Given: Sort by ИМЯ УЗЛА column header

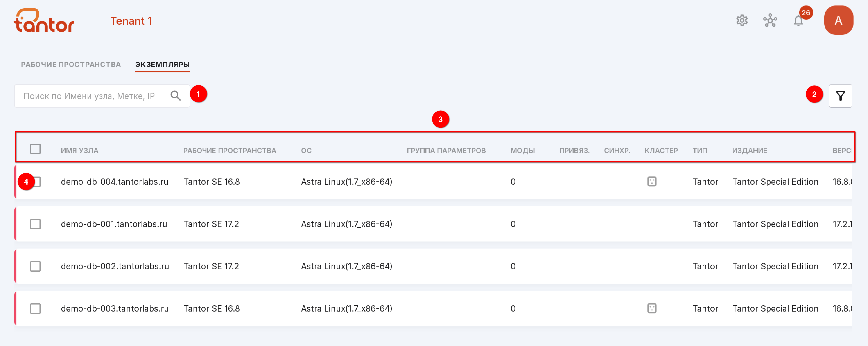Looking at the screenshot, I should 80,150.
